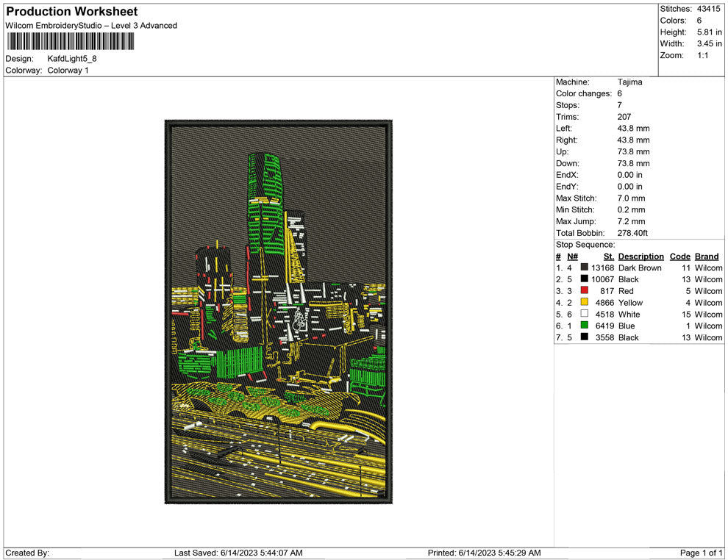Click the barcode under the worksheet title
The width and height of the screenshot is (728, 560).
pyautogui.click(x=71, y=42)
